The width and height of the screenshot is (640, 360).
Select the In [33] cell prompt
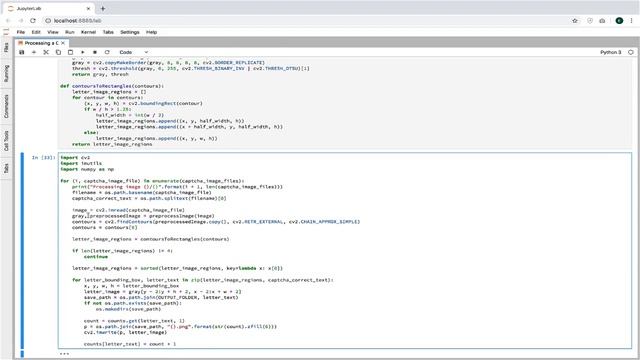(43, 158)
